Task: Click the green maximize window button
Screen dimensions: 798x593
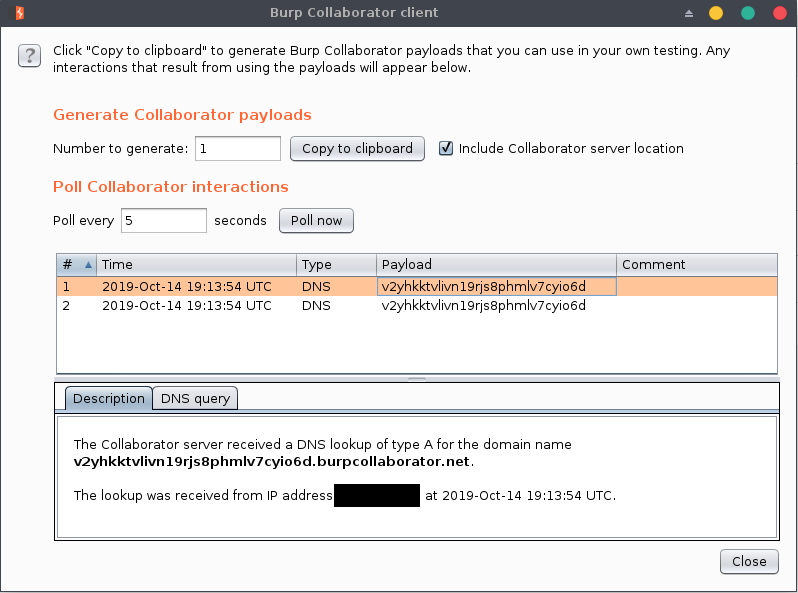Action: coord(748,13)
